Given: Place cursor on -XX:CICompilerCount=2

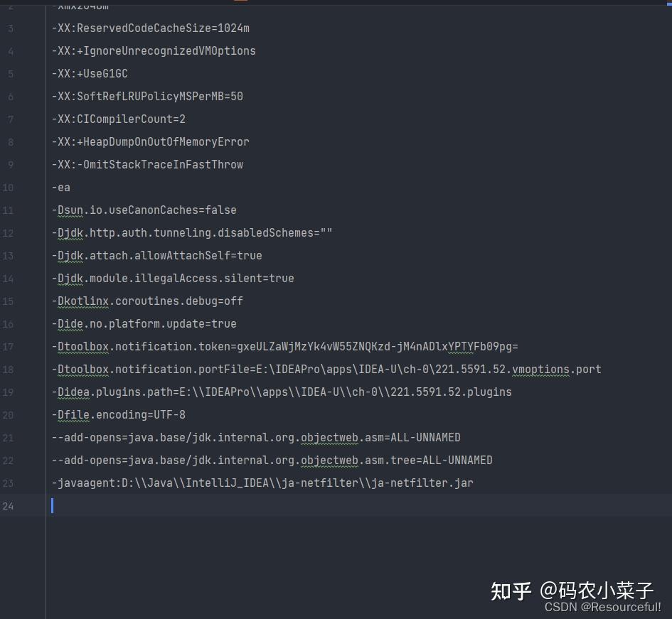Looking at the screenshot, I should pos(118,119).
